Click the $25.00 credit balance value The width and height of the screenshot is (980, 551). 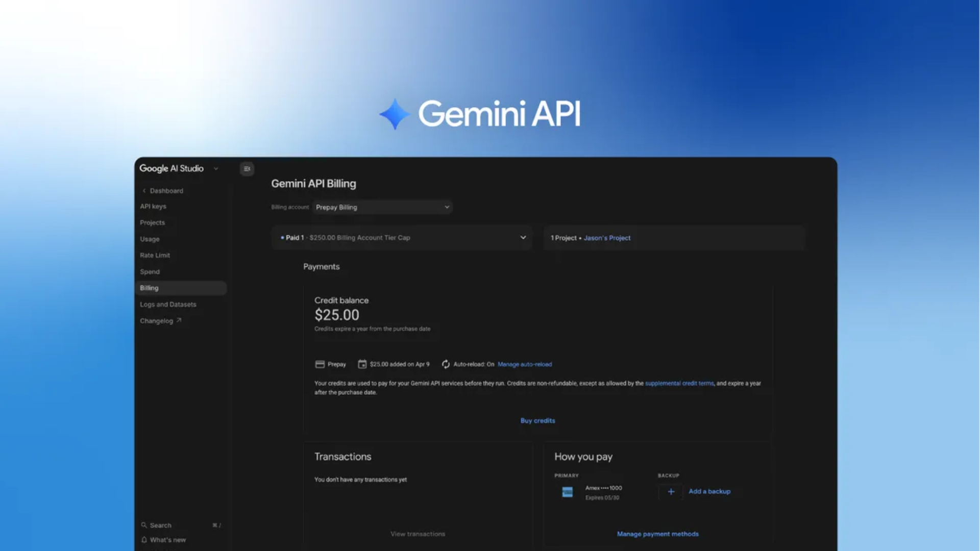point(337,315)
